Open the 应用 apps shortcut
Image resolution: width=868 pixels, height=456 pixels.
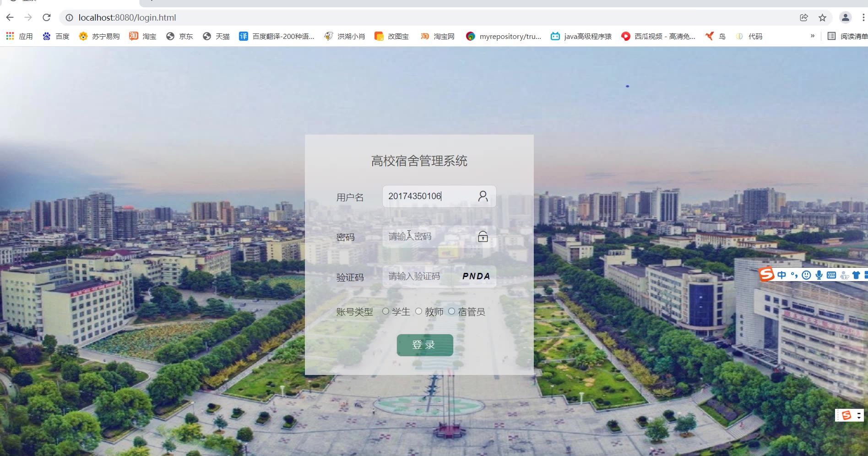(x=19, y=36)
